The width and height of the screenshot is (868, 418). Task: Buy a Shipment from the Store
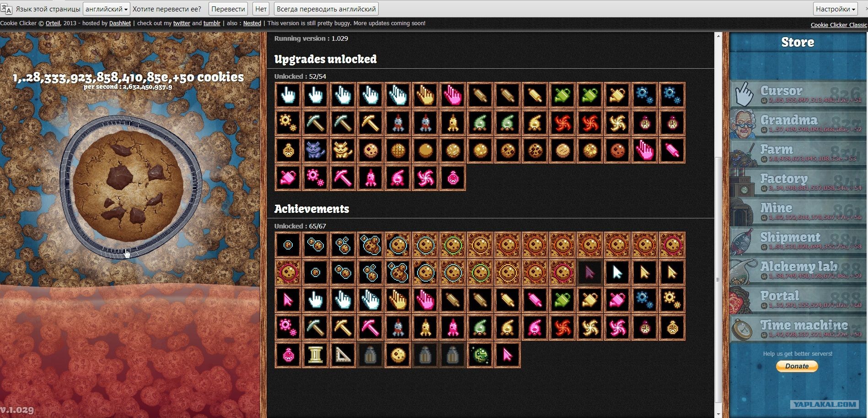[x=798, y=241]
